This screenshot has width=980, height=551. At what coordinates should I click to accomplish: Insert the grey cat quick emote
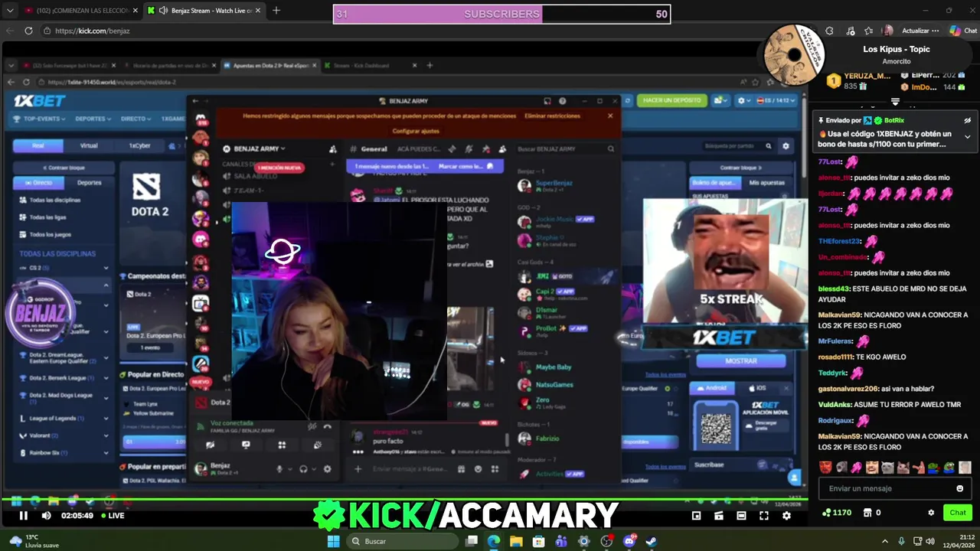tap(887, 467)
